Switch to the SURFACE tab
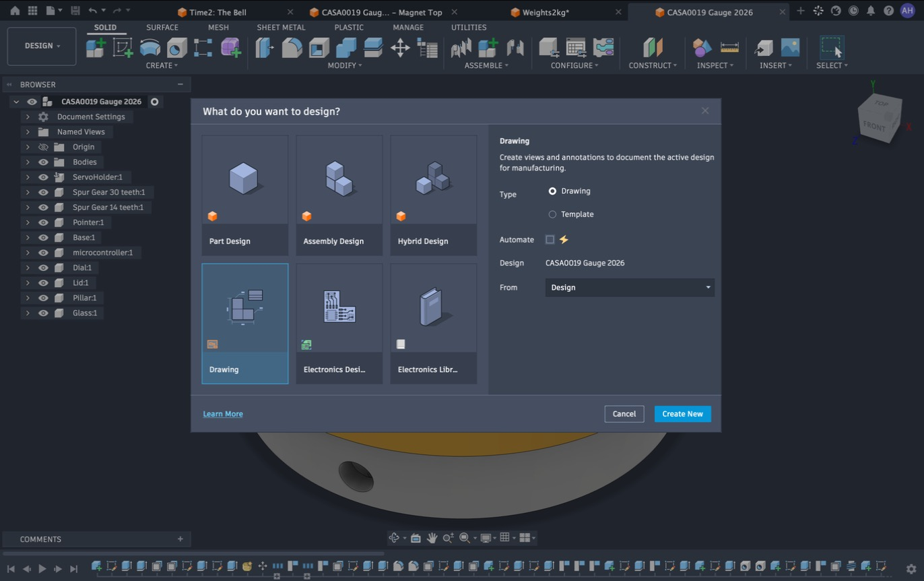Viewport: 924px width, 581px height. (162, 28)
